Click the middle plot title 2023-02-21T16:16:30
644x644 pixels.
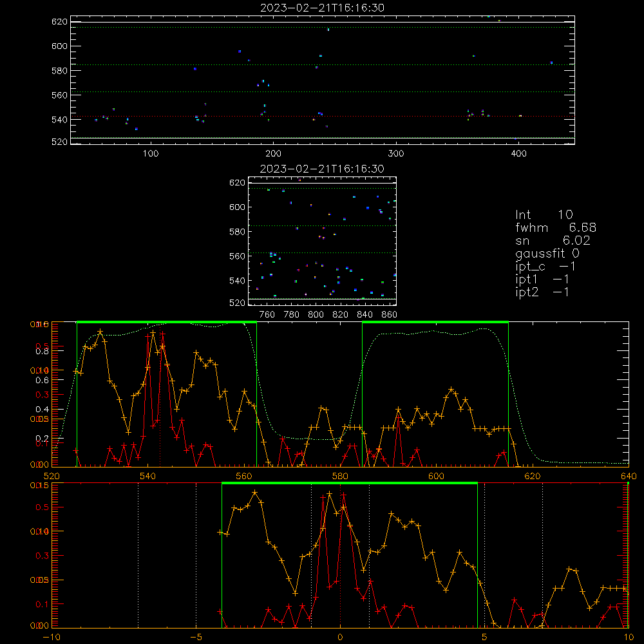coord(322,169)
